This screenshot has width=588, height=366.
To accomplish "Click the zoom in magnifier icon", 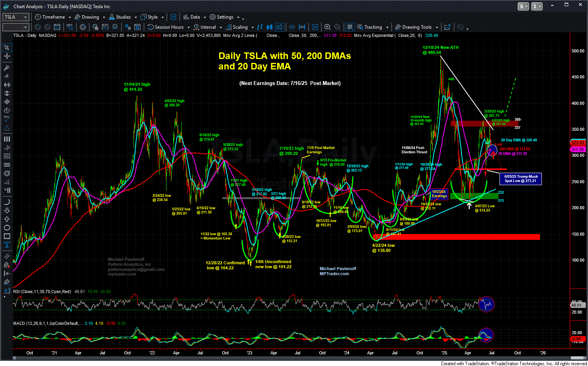I will pyautogui.click(x=328, y=27).
